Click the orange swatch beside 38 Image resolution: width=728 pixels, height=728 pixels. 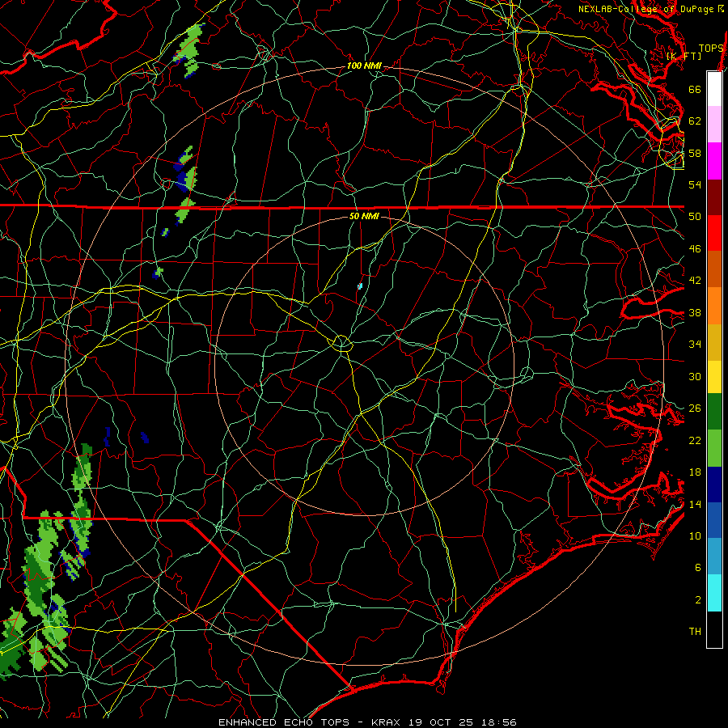pyautogui.click(x=714, y=305)
